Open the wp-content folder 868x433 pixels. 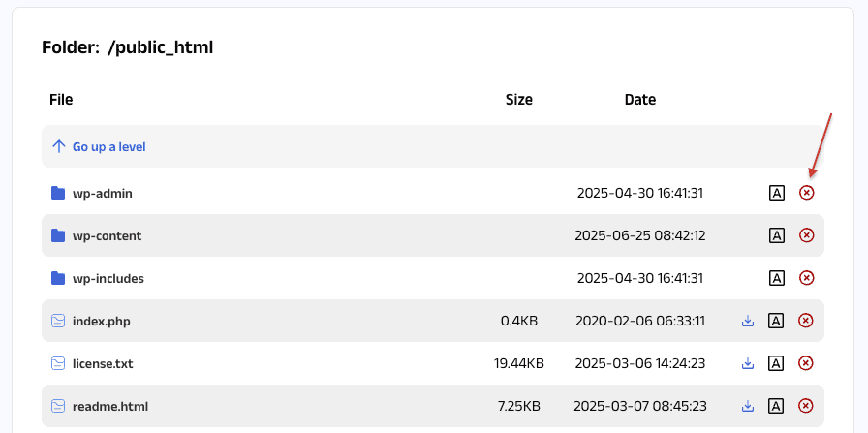pos(107,235)
